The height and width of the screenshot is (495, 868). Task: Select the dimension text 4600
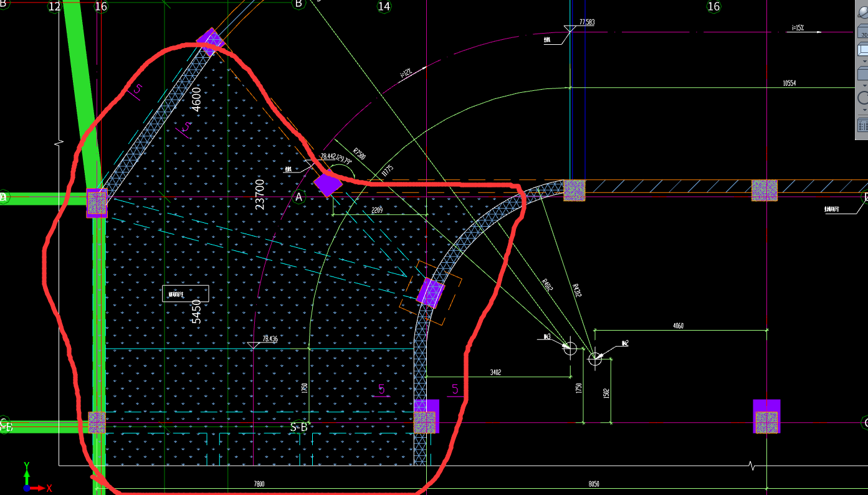pos(196,99)
